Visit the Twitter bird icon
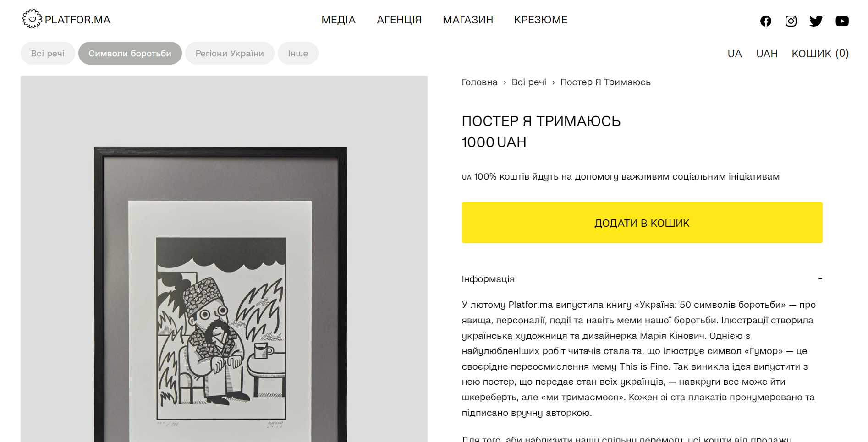This screenshot has width=868, height=442. coord(816,21)
